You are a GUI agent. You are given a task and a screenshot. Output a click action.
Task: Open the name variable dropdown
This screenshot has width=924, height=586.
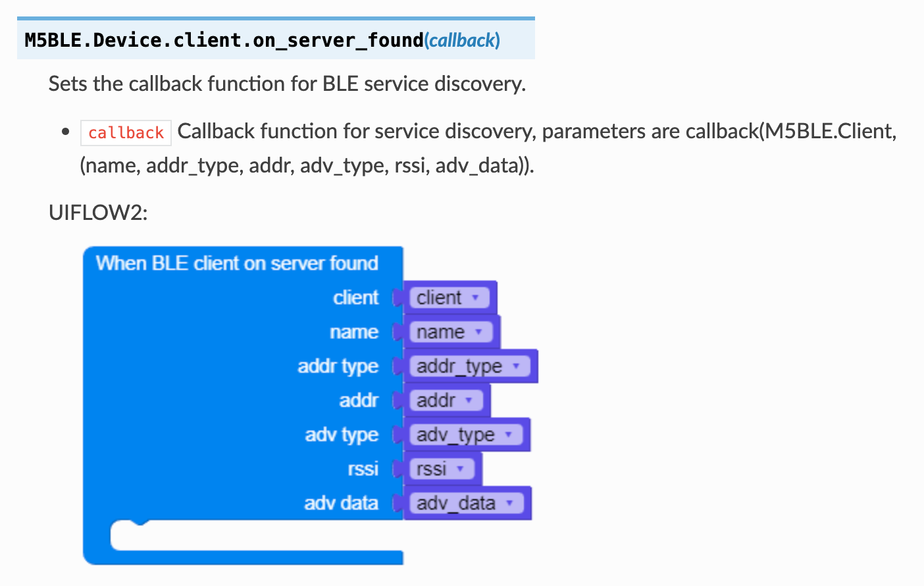pyautogui.click(x=451, y=332)
